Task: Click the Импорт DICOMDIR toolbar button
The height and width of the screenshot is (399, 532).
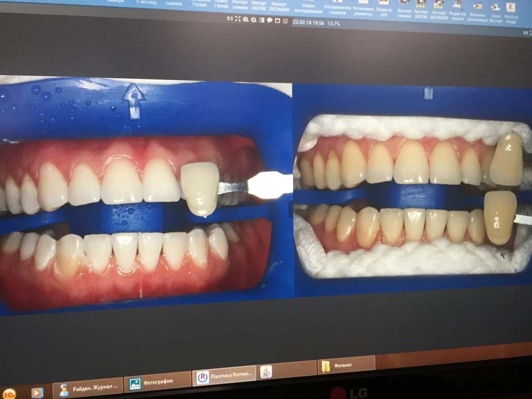Action: 279,6
